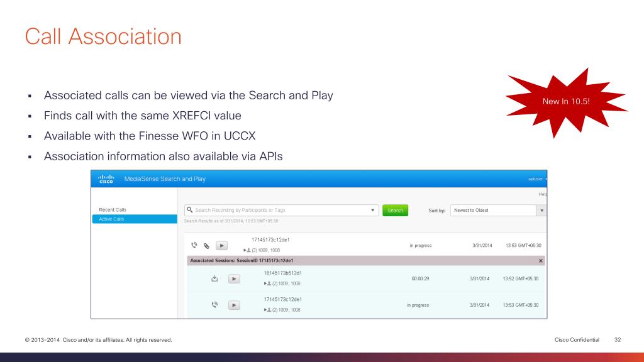The height and width of the screenshot is (362, 644).
Task: Open the search box filter dropdown arrow
Action: click(372, 210)
